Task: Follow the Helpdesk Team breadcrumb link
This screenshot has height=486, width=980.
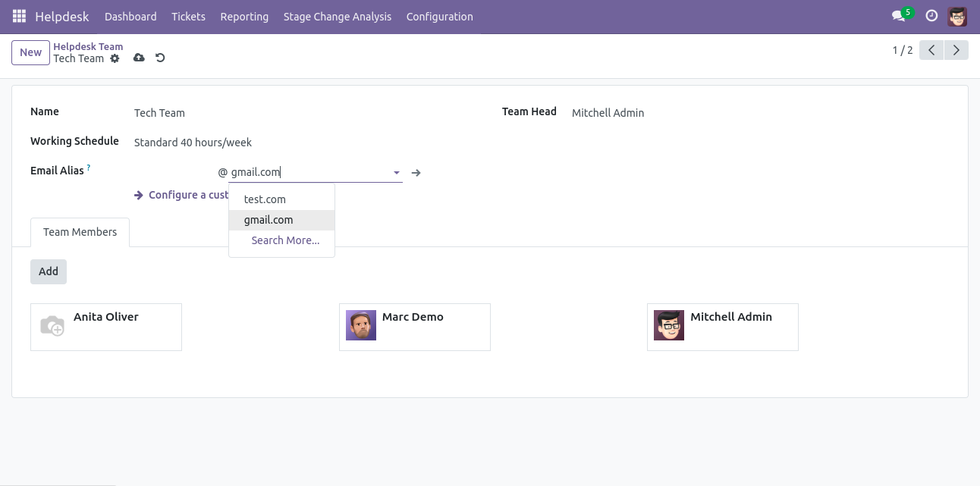Action: click(88, 46)
